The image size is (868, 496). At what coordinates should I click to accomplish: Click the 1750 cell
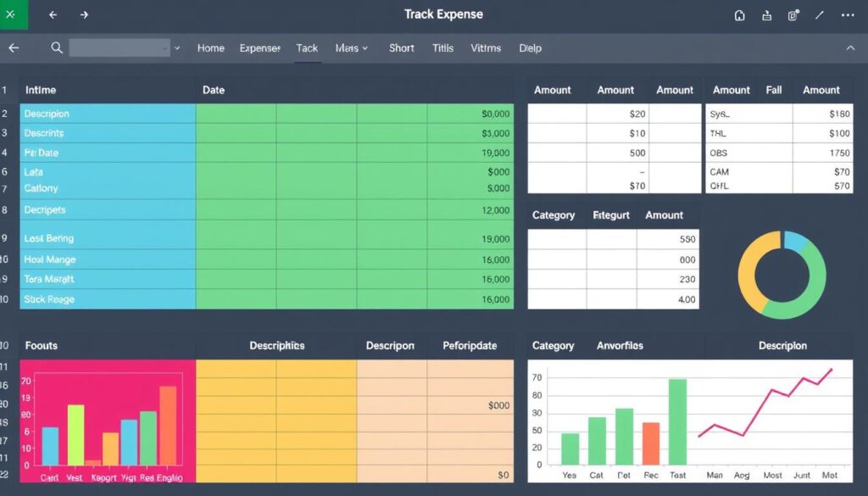pos(822,153)
